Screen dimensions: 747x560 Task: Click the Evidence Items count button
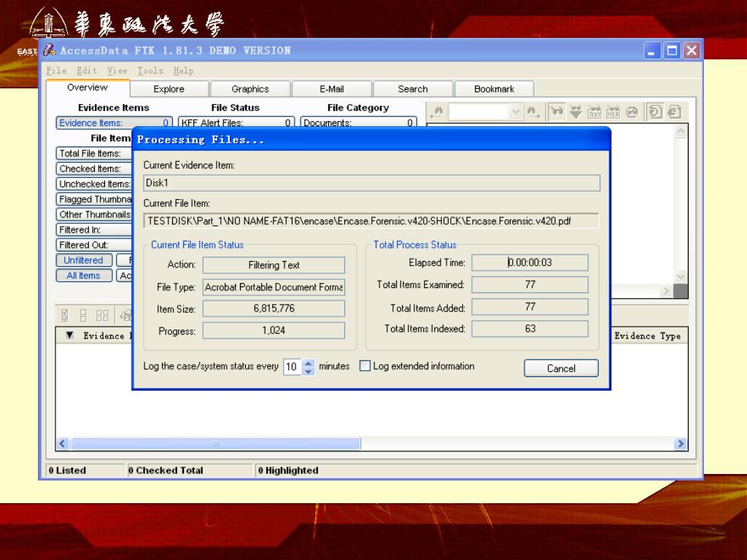114,122
